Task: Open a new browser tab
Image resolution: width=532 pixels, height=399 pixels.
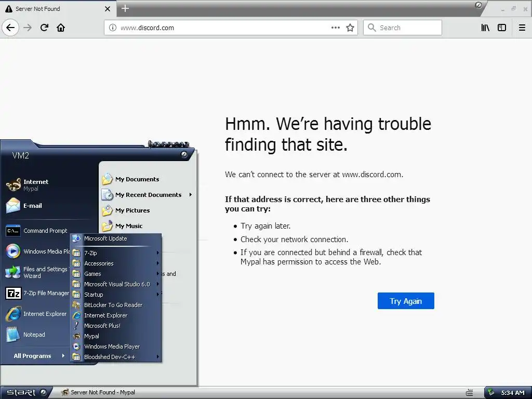Action: 125,8
